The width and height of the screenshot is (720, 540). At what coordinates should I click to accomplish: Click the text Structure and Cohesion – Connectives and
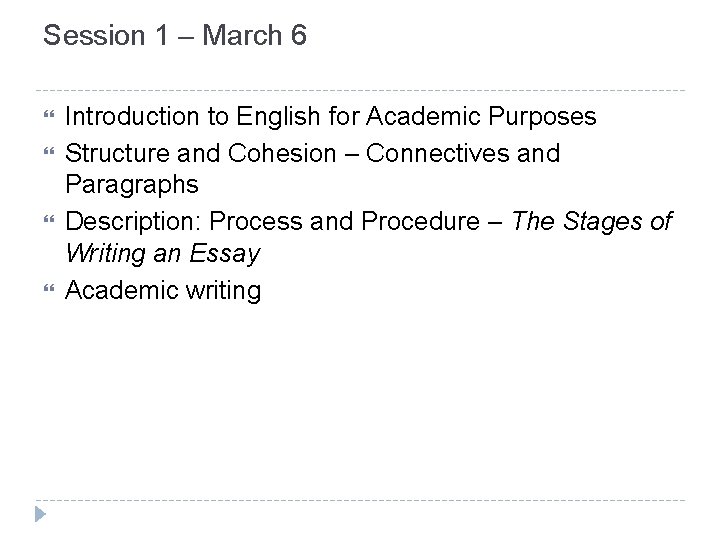pos(312,153)
